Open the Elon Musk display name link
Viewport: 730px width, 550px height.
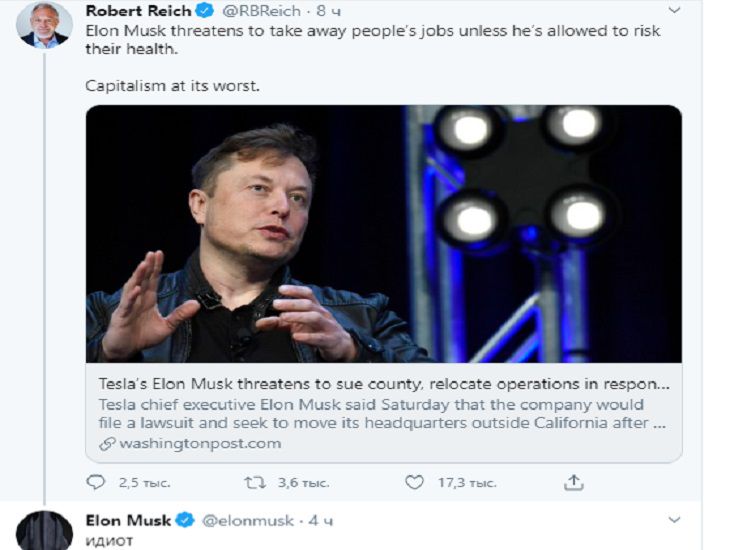coord(129,520)
